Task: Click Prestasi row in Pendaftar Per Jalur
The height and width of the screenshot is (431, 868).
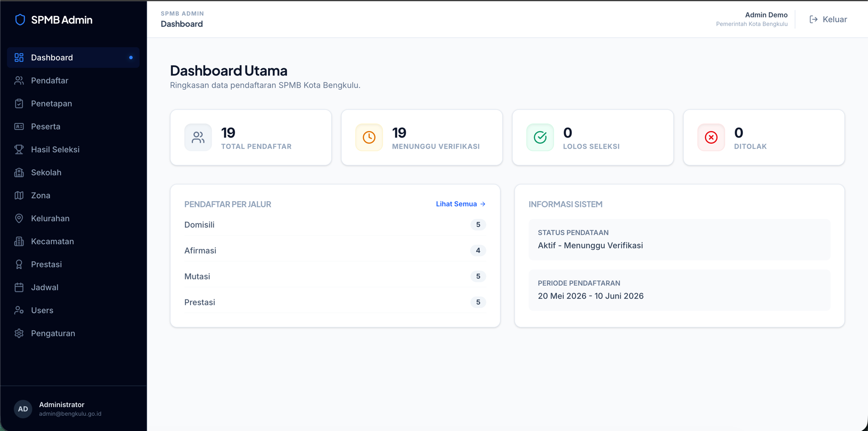Action: [335, 302]
